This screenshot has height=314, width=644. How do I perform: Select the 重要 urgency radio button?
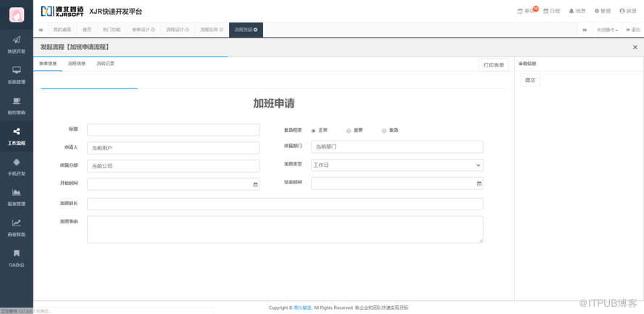(348, 131)
